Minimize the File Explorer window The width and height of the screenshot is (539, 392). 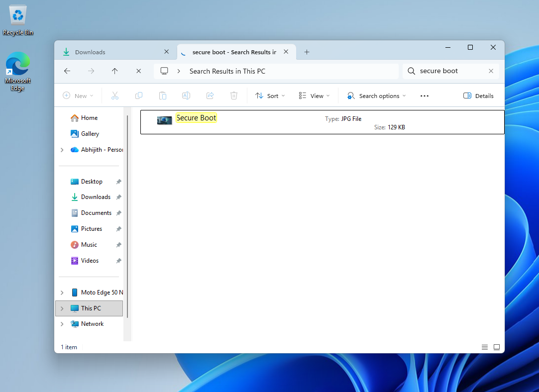448,47
